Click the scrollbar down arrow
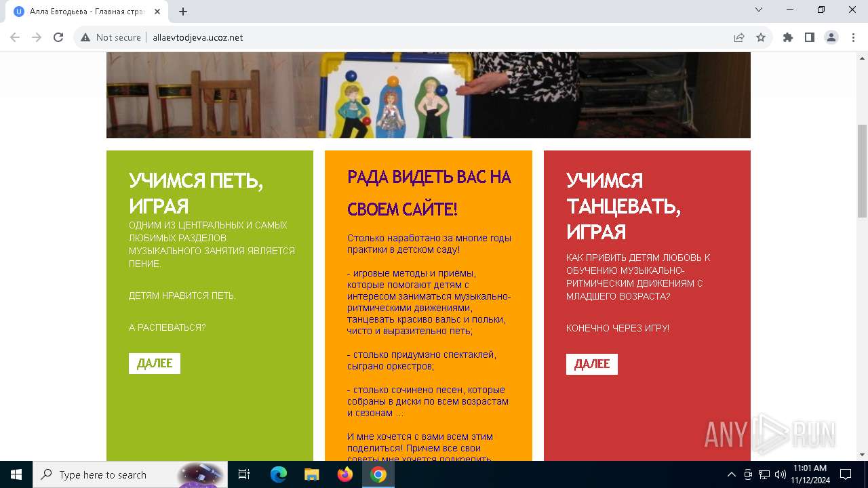 point(862,455)
